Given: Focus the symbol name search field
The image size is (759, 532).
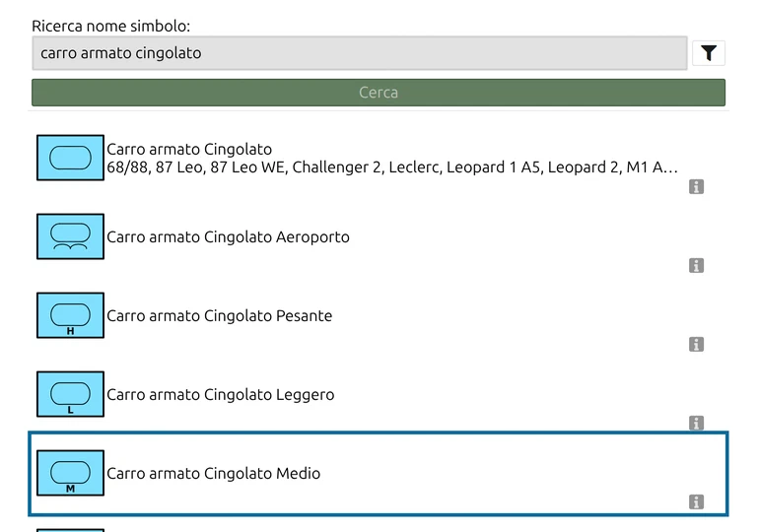Looking at the screenshot, I should coord(360,53).
